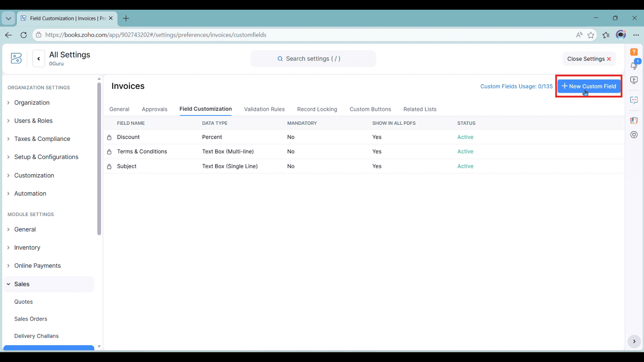Collapse the Sales module section
Viewport: 644px width, 362px height.
coord(22,284)
